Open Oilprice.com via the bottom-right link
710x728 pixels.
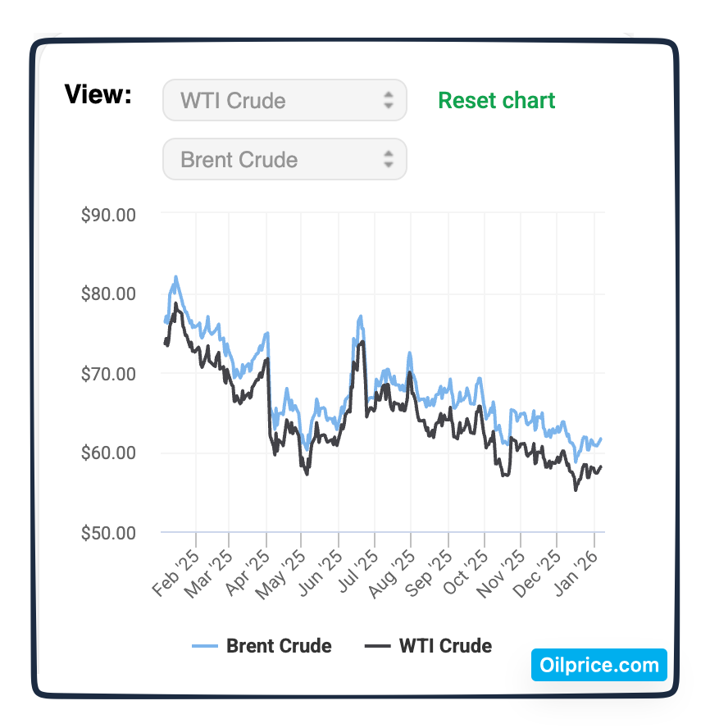[x=599, y=665]
